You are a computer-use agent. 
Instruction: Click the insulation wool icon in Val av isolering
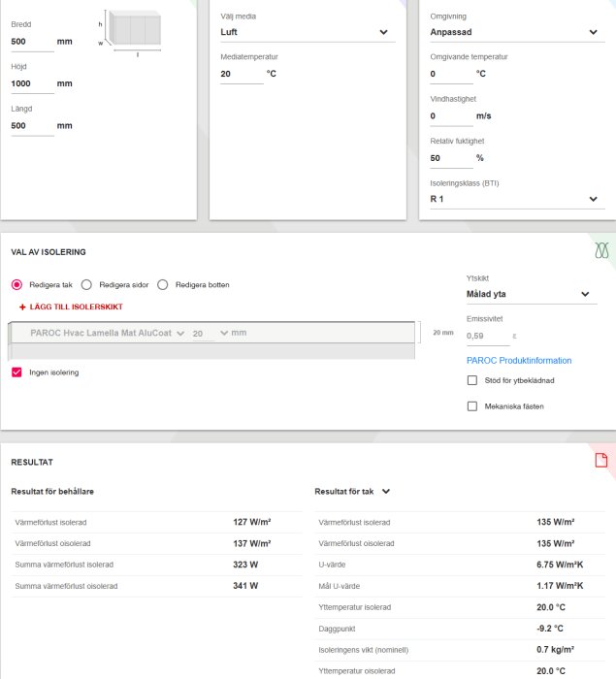coord(601,250)
